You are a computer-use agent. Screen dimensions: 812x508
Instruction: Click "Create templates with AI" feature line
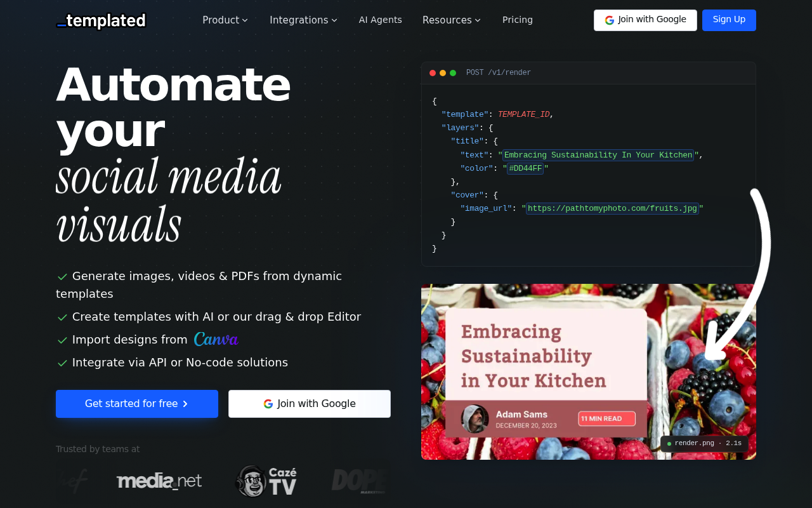click(216, 317)
